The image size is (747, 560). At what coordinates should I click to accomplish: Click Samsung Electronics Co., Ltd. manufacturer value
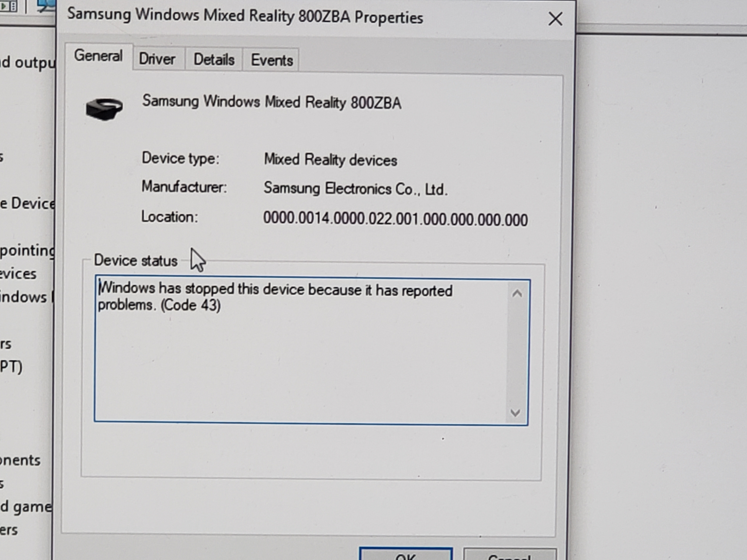click(356, 189)
